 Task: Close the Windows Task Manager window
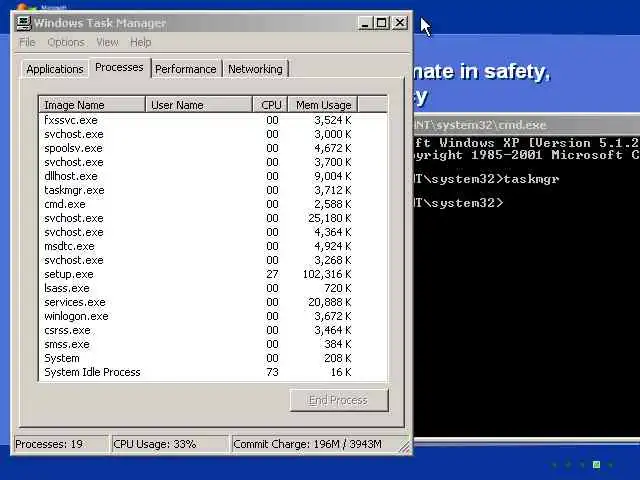[400, 23]
